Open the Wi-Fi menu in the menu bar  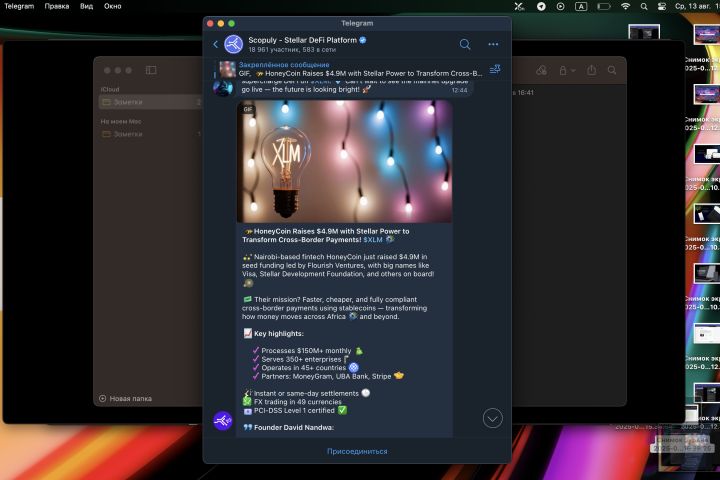tap(625, 6)
